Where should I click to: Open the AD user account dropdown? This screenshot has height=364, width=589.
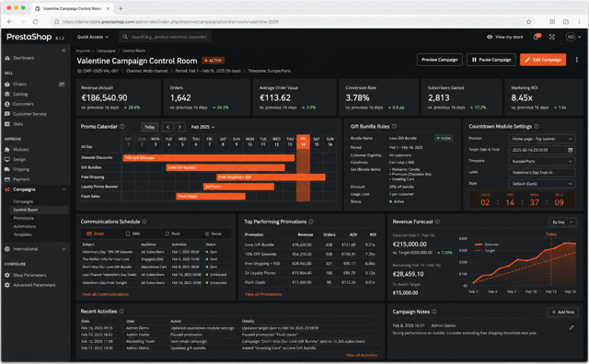coord(573,37)
